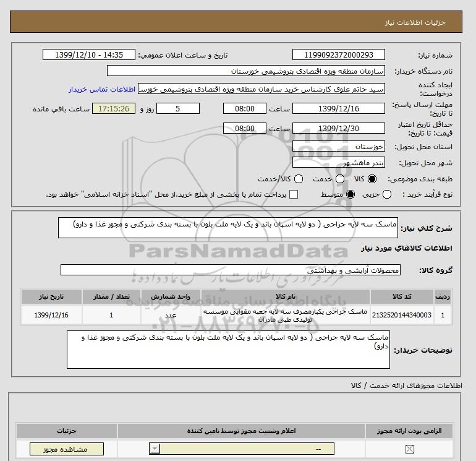
Task: Click the buyer organization name field
Action: [246, 71]
